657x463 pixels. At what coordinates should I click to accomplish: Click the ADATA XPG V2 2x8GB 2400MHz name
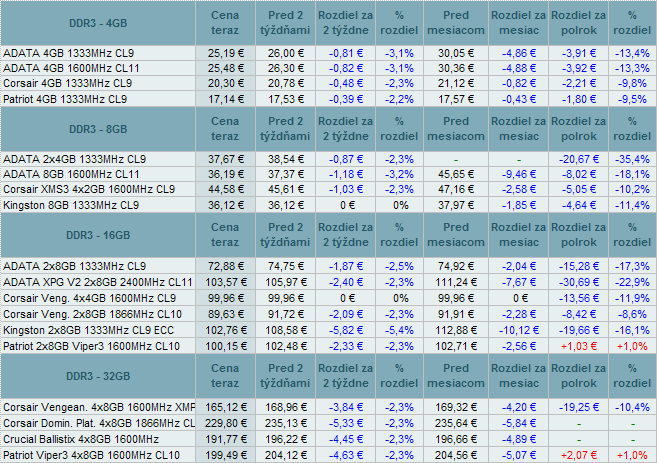(x=98, y=282)
